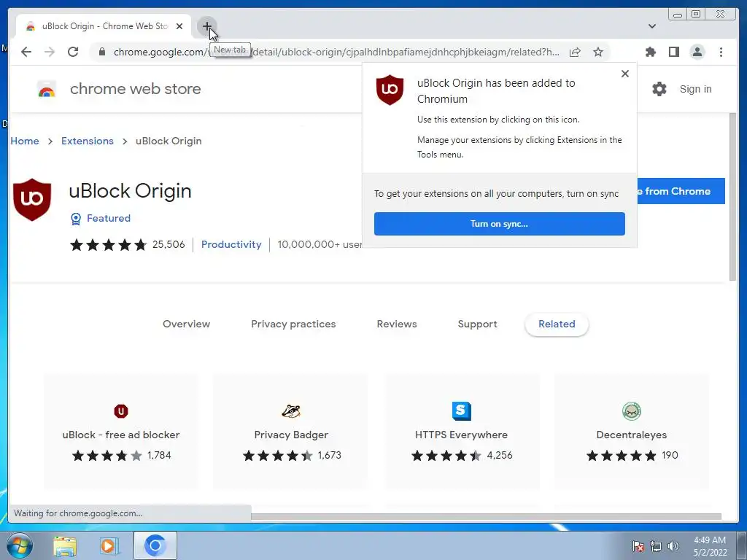Click the volume speaker icon
Viewport: 747px width, 560px height.
673,545
